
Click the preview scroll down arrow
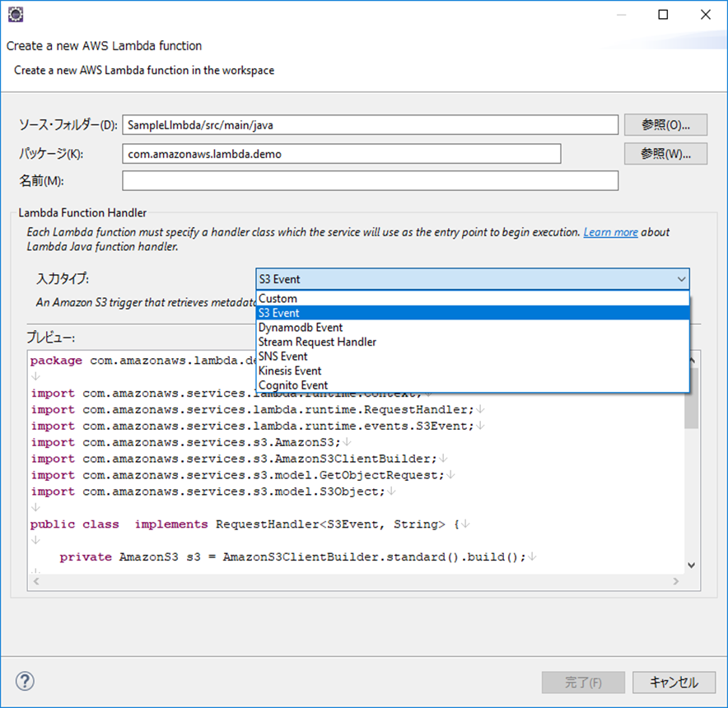[691, 565]
